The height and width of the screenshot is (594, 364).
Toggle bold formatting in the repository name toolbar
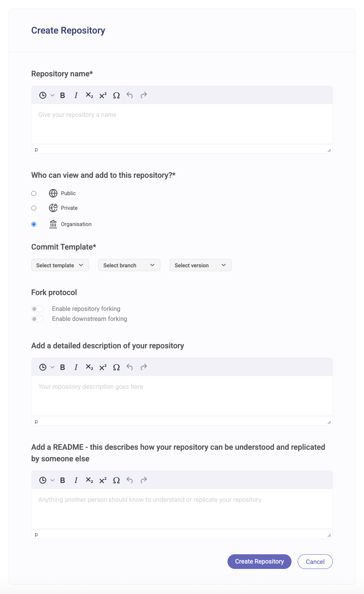coord(62,95)
